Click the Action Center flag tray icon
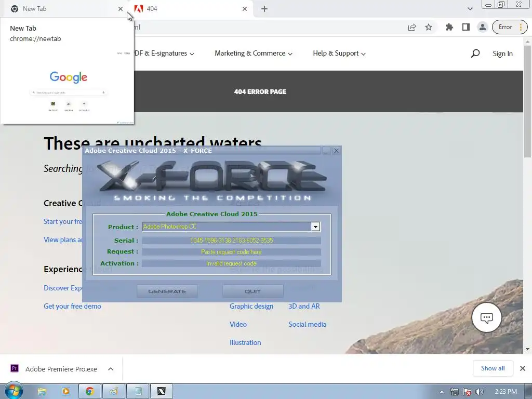This screenshot has width=532, height=399. [467, 392]
